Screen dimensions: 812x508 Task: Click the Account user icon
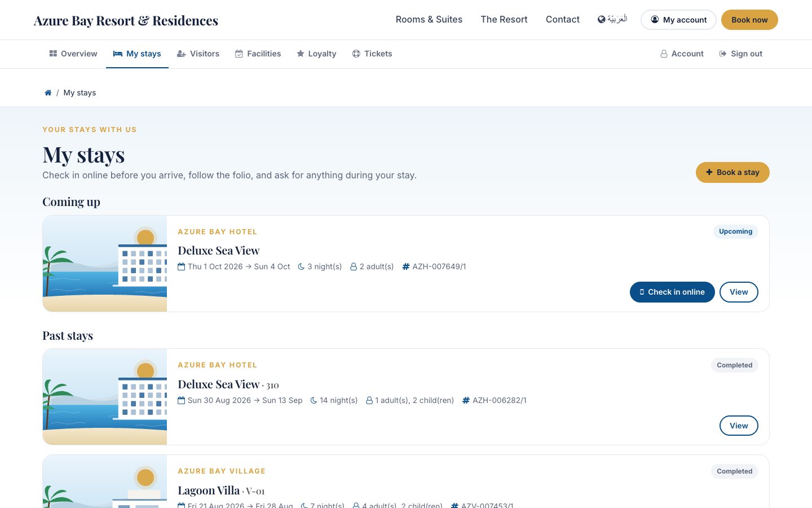(x=664, y=54)
